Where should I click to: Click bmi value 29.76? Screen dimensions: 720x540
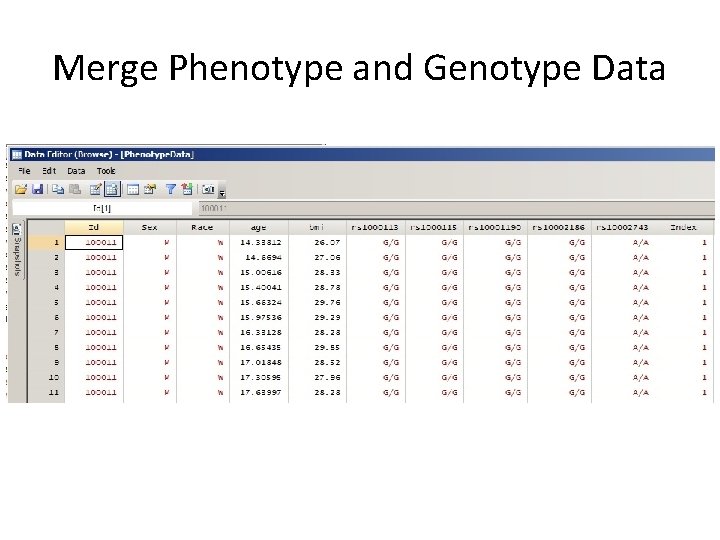[327, 303]
